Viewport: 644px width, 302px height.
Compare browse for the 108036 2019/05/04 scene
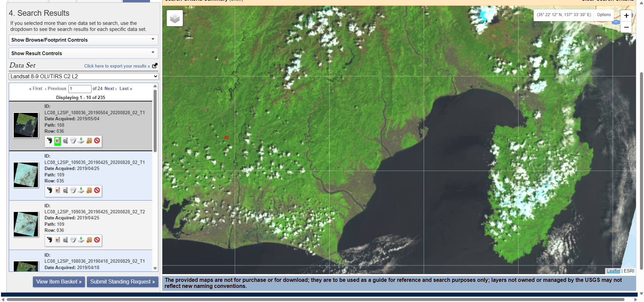point(65,141)
